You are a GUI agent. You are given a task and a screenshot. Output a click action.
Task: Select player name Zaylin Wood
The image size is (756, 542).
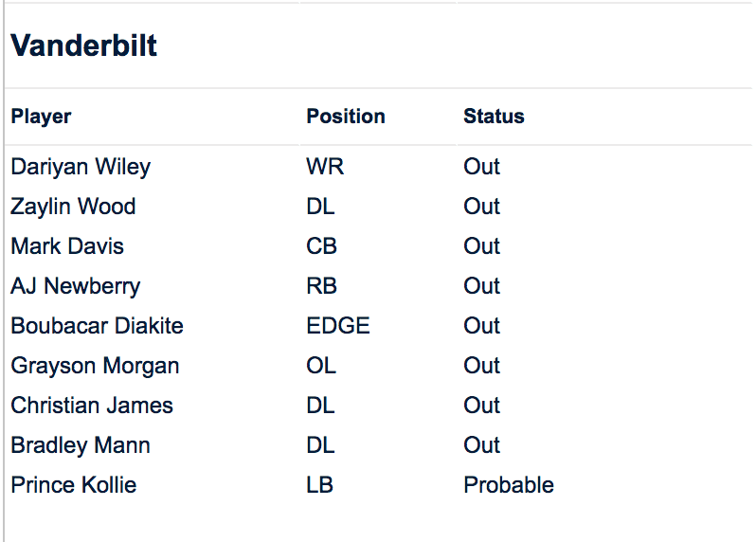[73, 207]
